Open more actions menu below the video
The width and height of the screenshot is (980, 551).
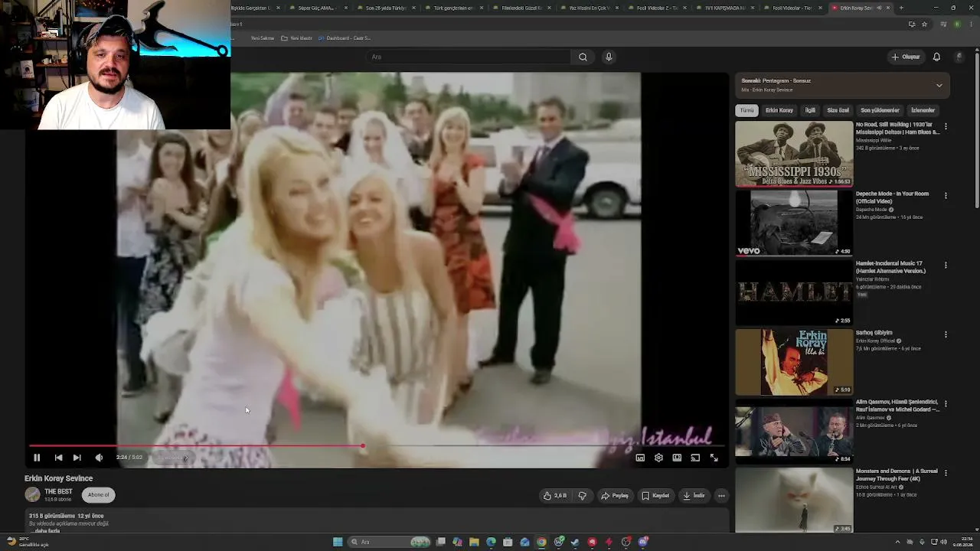(x=721, y=496)
